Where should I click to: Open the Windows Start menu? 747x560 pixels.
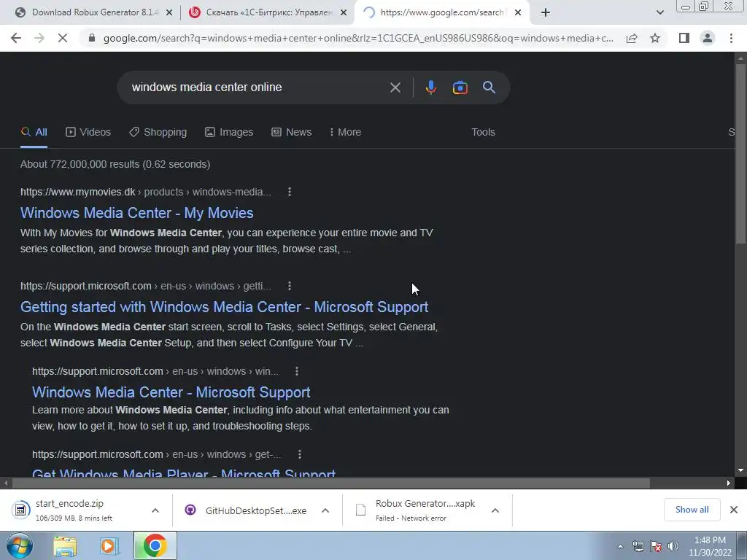click(18, 545)
